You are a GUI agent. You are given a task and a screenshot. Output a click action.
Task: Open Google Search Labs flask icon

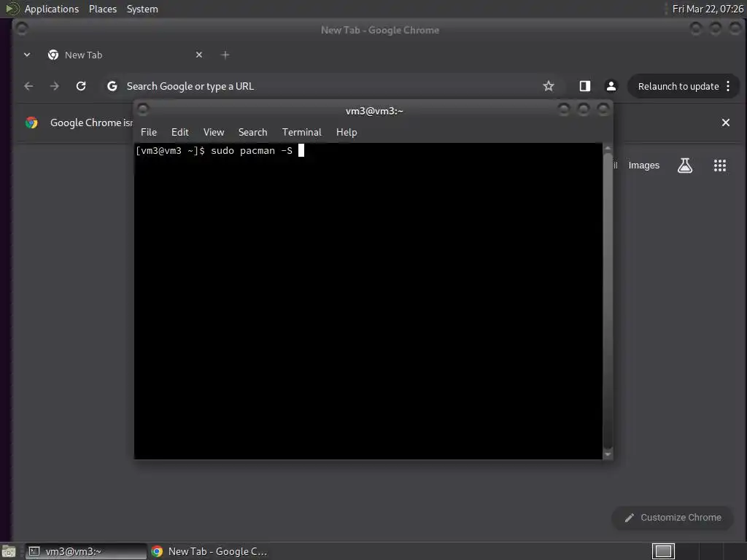(x=684, y=166)
